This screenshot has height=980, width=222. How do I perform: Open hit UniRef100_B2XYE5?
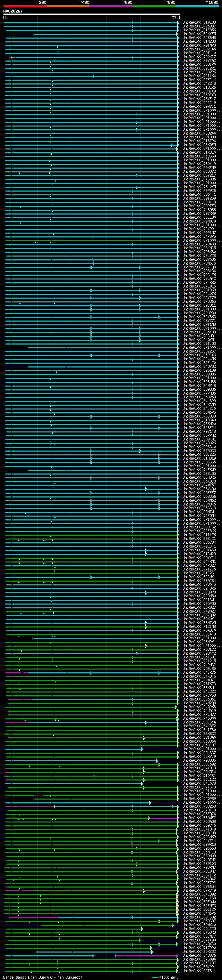(x=199, y=34)
